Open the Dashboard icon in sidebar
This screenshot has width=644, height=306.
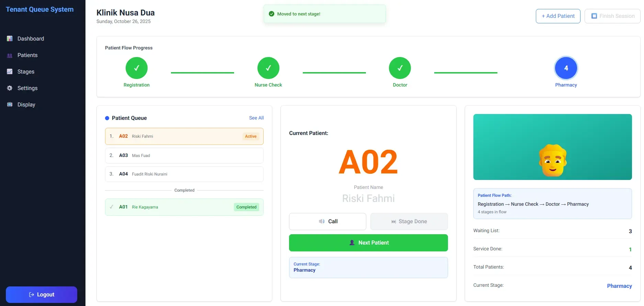pyautogui.click(x=9, y=38)
